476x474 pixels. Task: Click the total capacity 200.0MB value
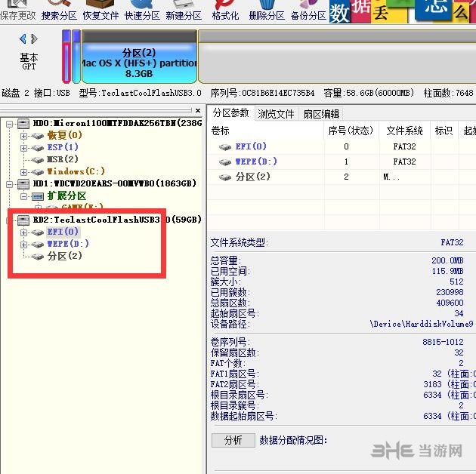coord(447,260)
